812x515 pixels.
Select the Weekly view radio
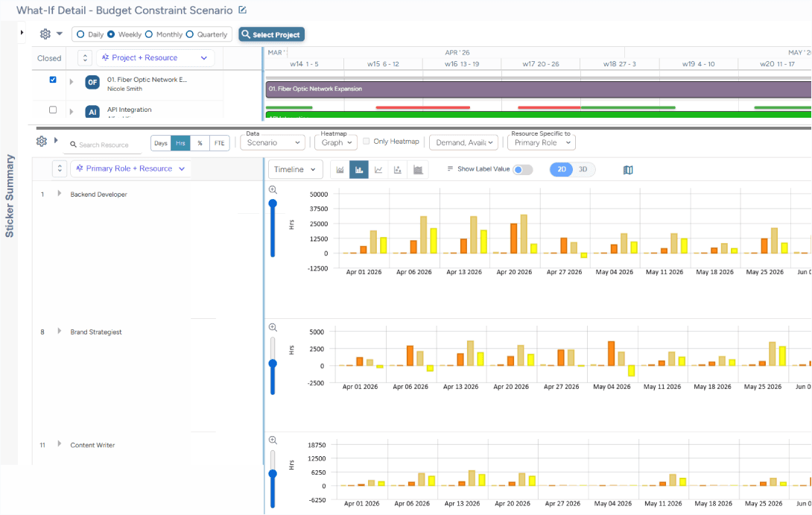(x=111, y=34)
